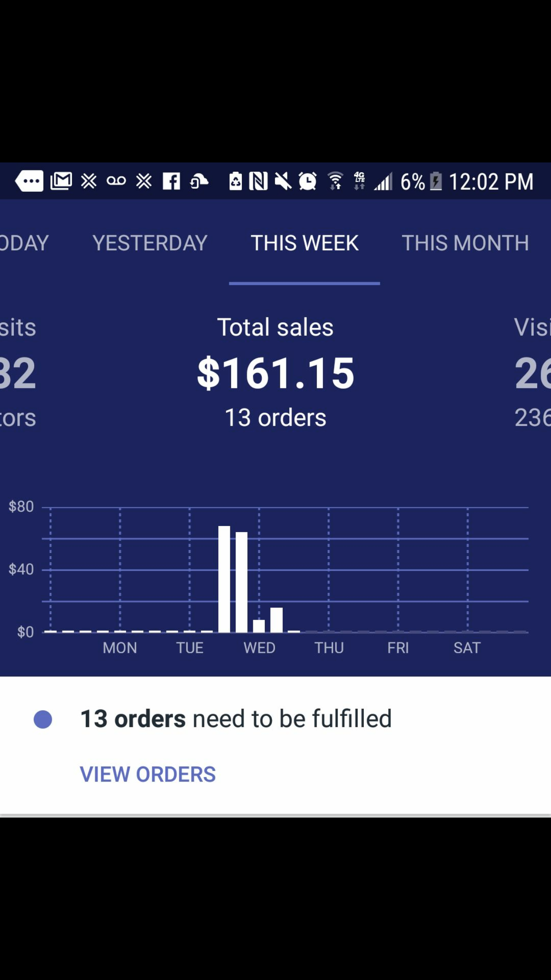Tap the Facebook notification icon
Viewport: 551px width, 980px height.
pos(171,181)
